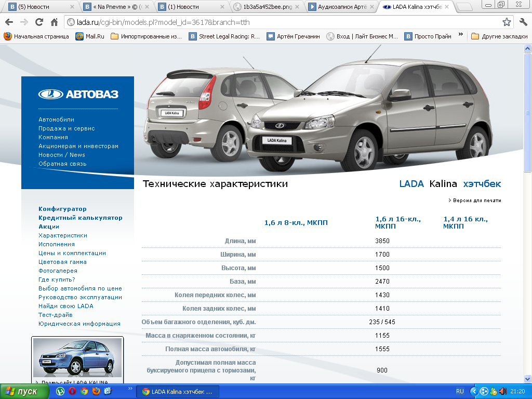Select the 1,6 л 8-кл., МКПП column

pos(296,222)
